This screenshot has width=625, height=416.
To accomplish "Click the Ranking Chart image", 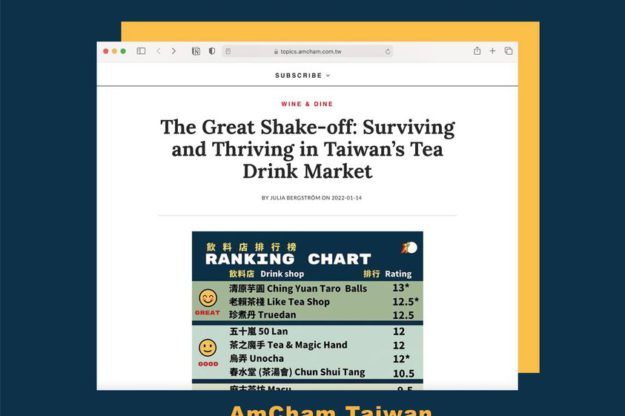I will tap(307, 310).
